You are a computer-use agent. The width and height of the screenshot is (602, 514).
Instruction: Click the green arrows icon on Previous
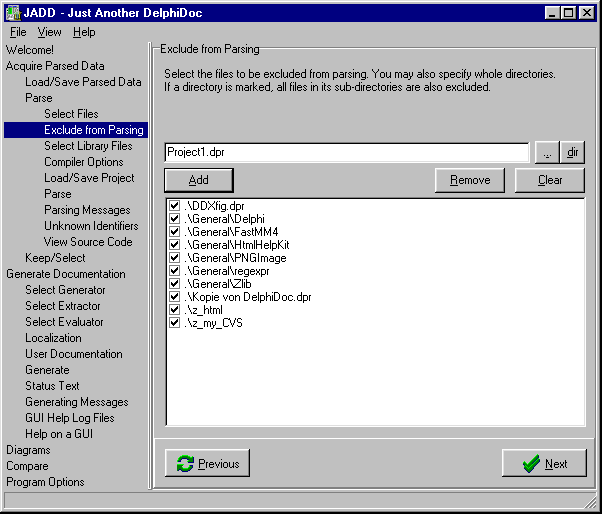click(x=185, y=464)
